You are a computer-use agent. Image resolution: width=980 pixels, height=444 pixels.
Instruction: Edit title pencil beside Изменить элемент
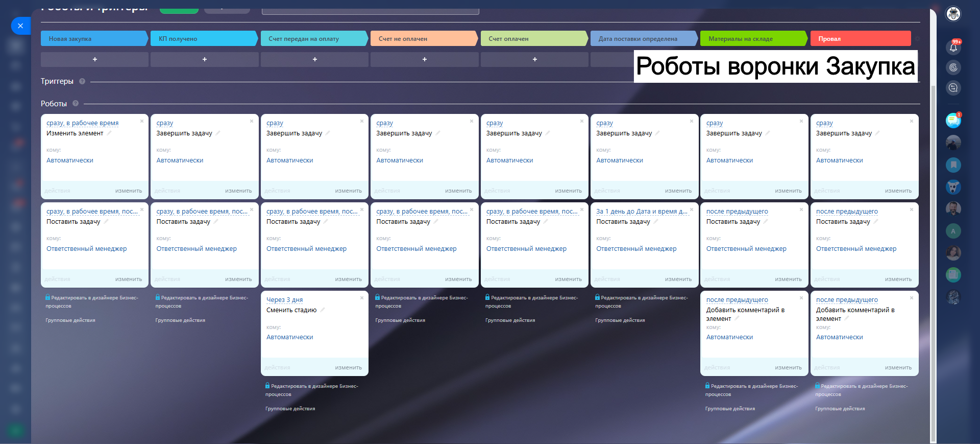coord(109,133)
